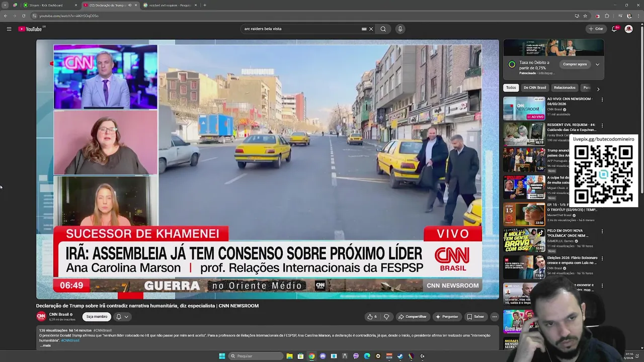Open the notification bell dropdown for CNN Brasil
Screen dimensions: 644x362
122,317
